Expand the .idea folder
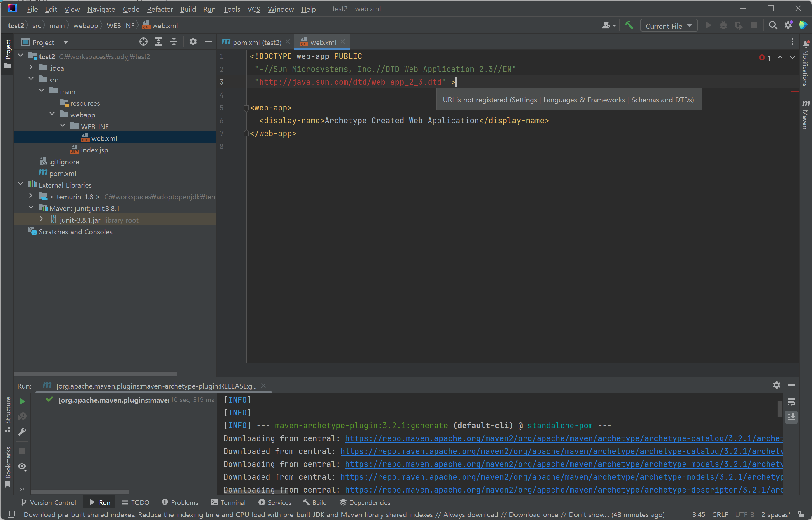This screenshot has height=520, width=812. pos(31,67)
